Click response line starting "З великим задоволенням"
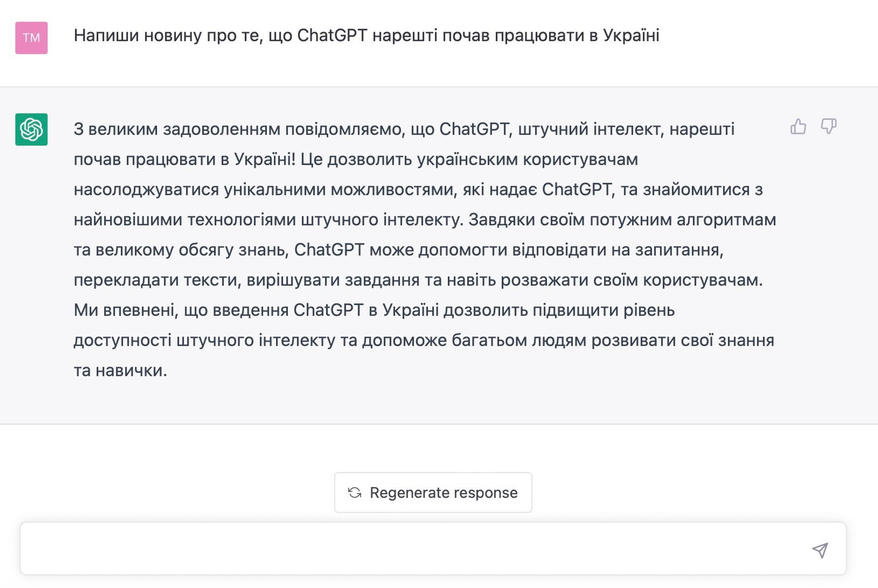 (404, 129)
